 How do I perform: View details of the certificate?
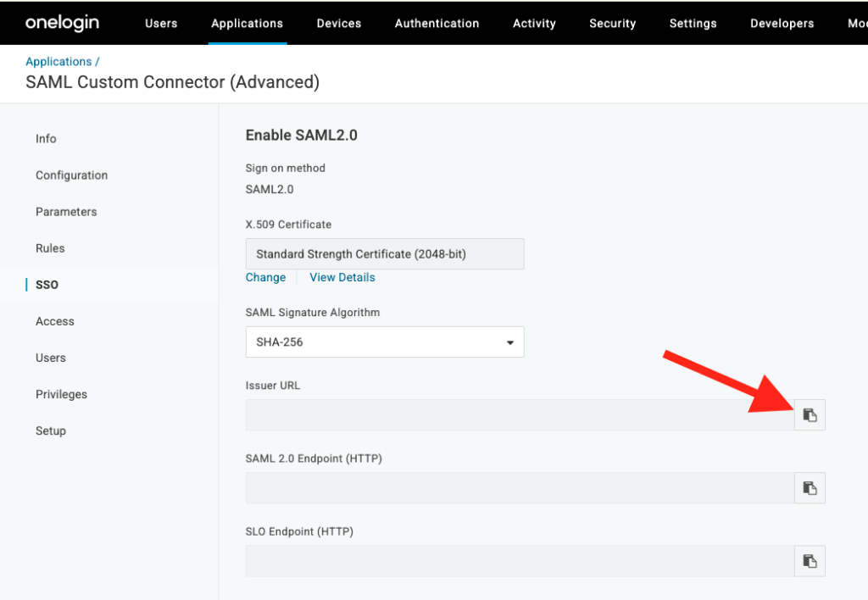[342, 277]
